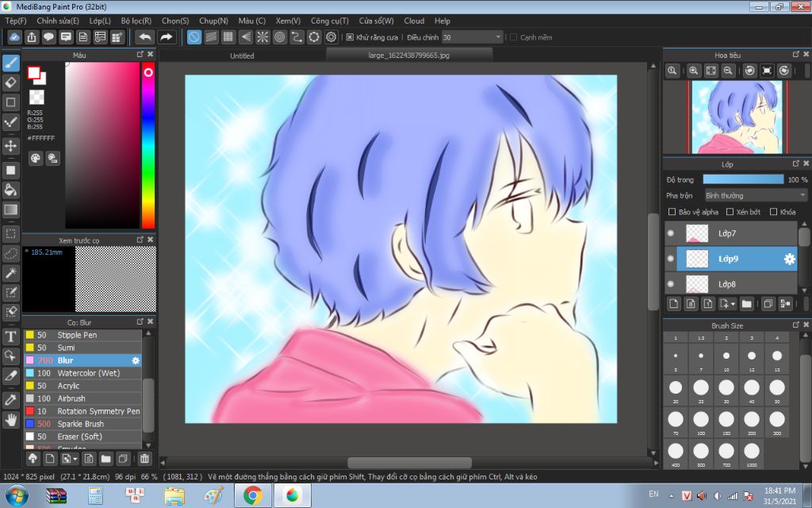Select the Text tool
Viewport: 812px width, 508px height.
11,337
